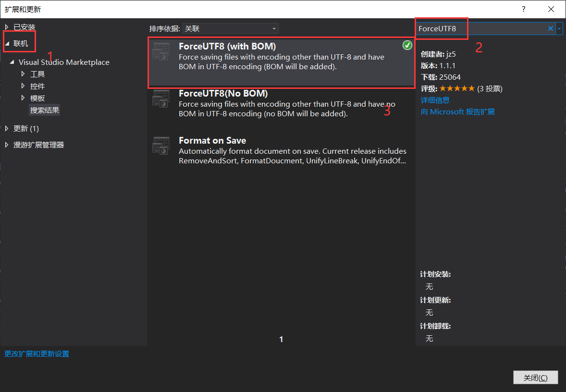Collapse the Visual Studio Marketplace node
566x392 pixels.
click(x=12, y=62)
